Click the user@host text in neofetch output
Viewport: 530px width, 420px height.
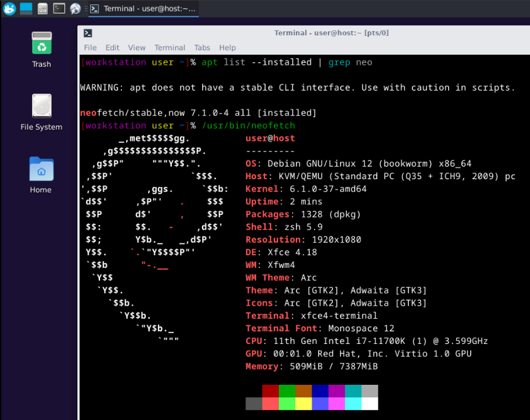[270, 138]
